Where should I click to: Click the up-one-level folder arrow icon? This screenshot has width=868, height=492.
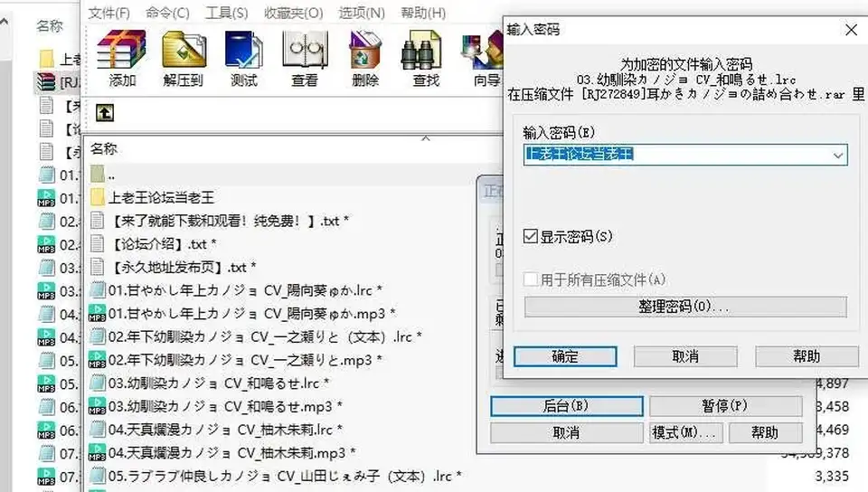click(105, 113)
